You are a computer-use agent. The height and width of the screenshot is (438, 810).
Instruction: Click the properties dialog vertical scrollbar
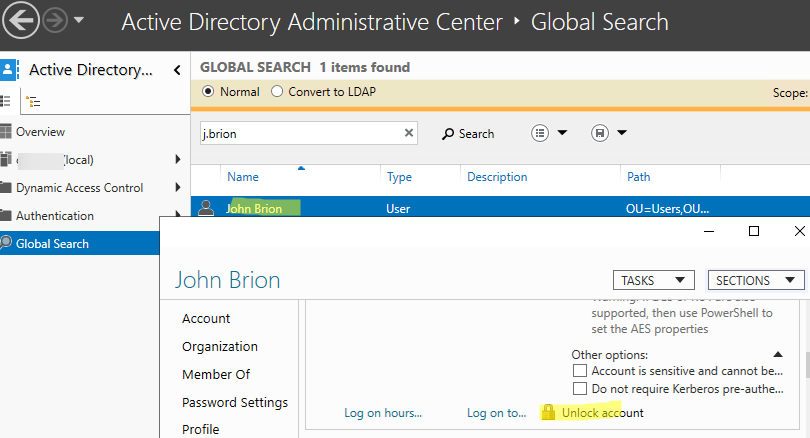pyautogui.click(x=807, y=365)
